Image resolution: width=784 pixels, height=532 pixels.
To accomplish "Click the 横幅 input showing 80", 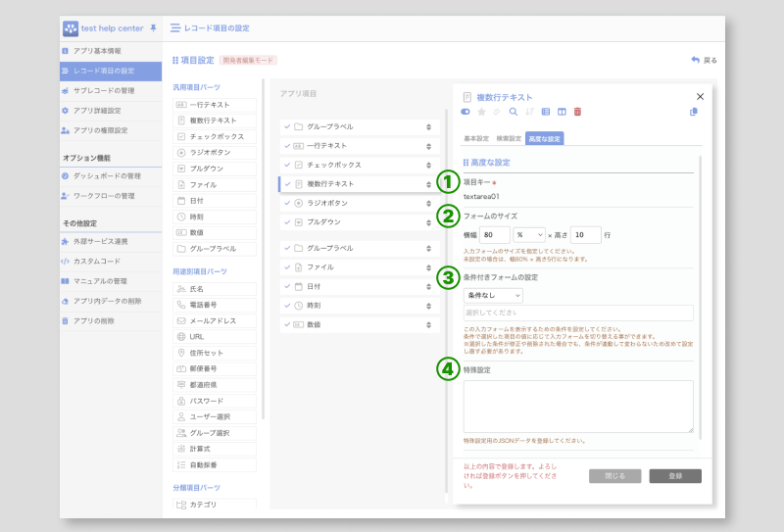I will coord(495,235).
